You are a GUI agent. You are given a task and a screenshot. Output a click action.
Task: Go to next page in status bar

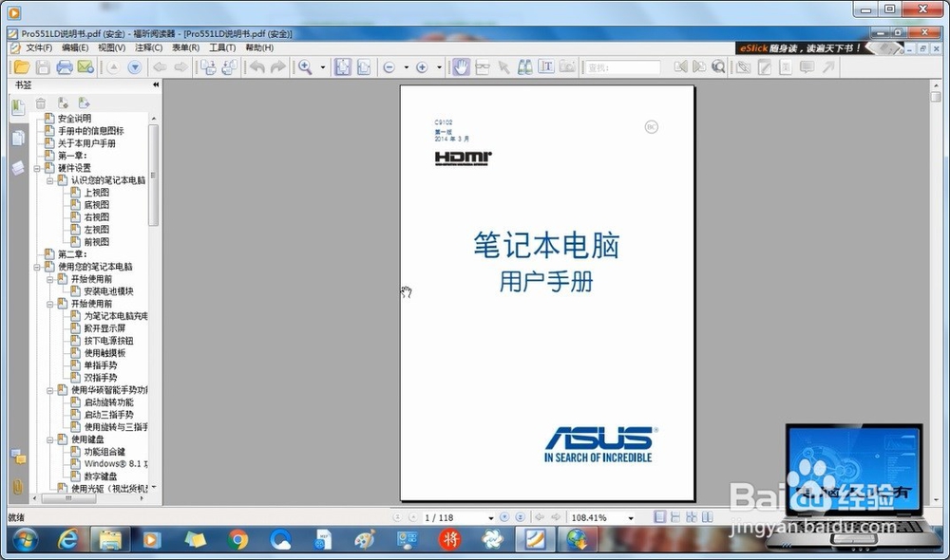click(x=504, y=517)
